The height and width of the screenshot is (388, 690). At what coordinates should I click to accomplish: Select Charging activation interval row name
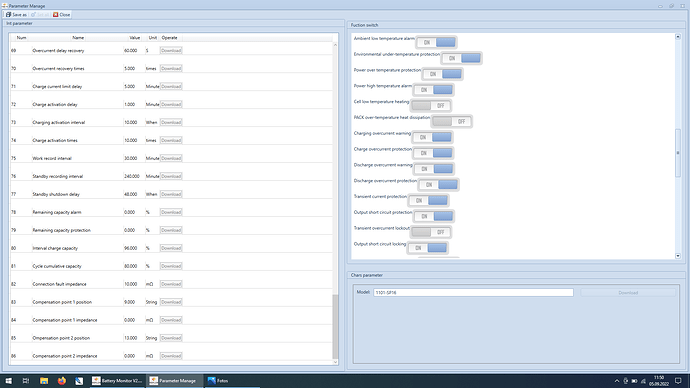[x=59, y=122]
